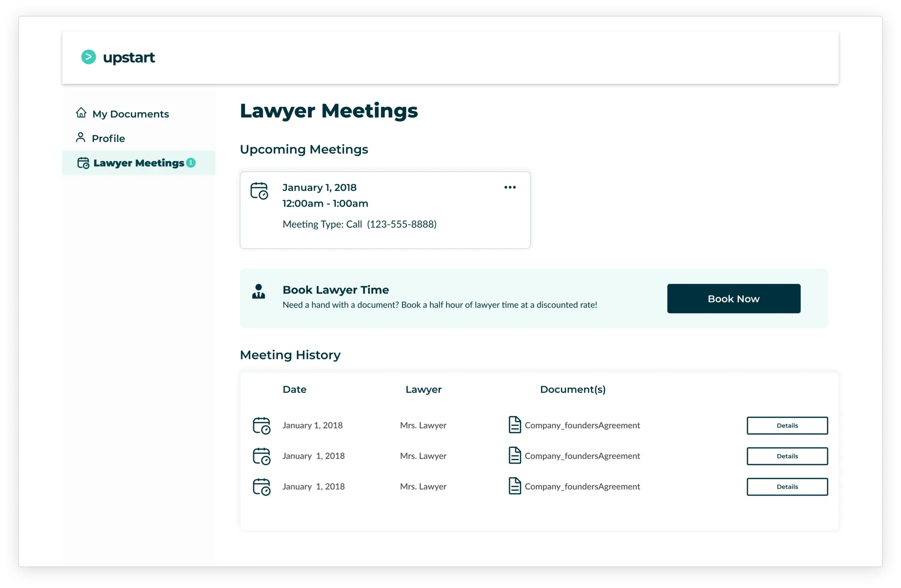Viewport: 901px width, 588px height.
Task: Click Mrs. Lawyer in the second history row
Action: click(423, 456)
